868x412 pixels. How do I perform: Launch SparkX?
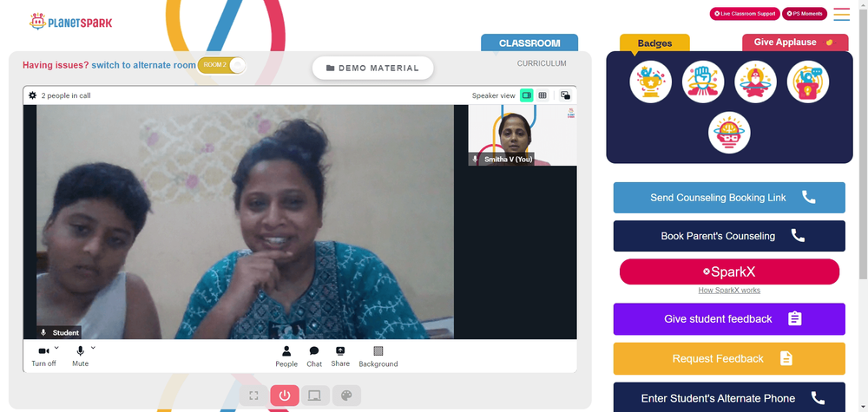(729, 272)
